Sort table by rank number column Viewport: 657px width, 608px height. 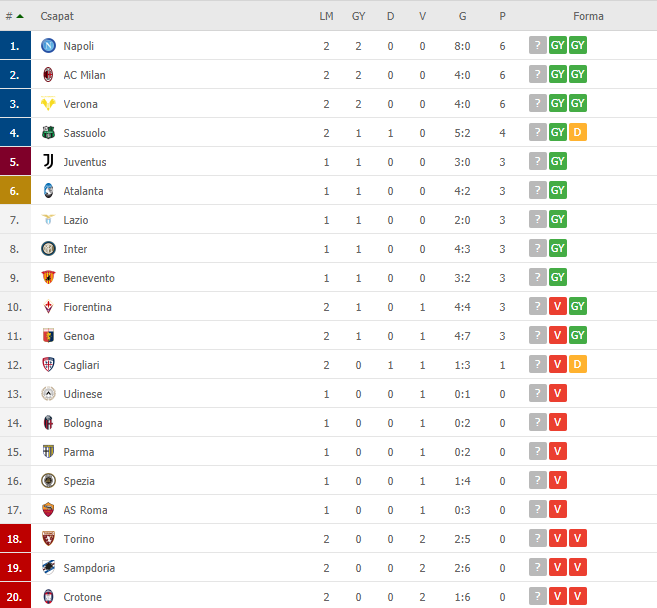click(x=14, y=16)
